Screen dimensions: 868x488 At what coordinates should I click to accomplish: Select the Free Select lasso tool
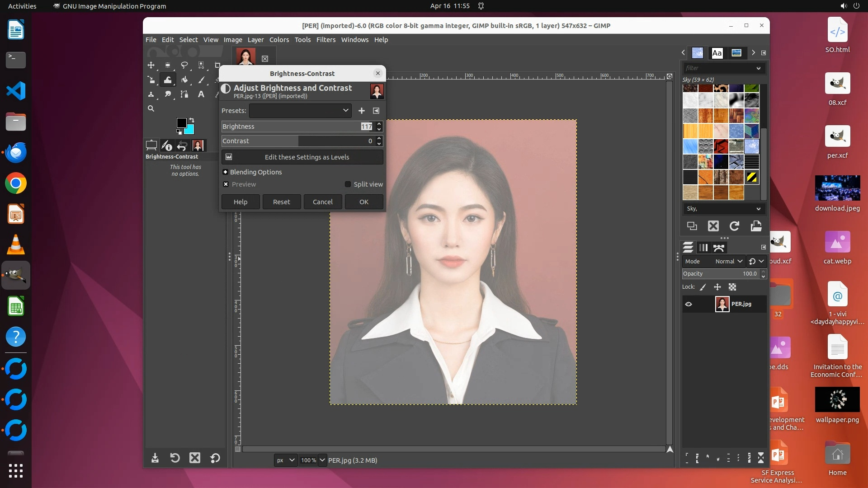point(184,65)
